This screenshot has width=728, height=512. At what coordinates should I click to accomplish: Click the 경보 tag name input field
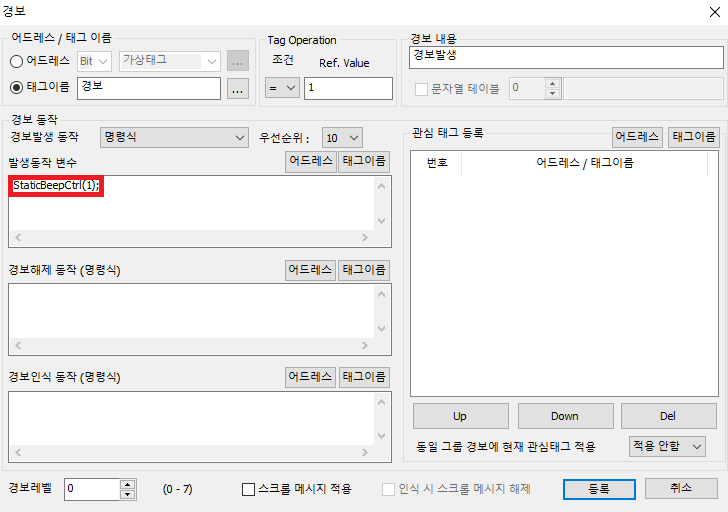(149, 88)
